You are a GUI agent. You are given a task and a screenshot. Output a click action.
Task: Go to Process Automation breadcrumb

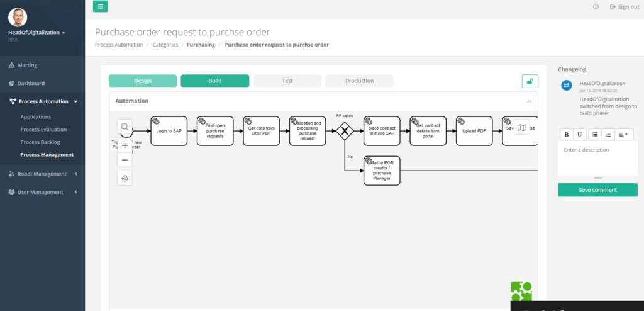click(119, 45)
